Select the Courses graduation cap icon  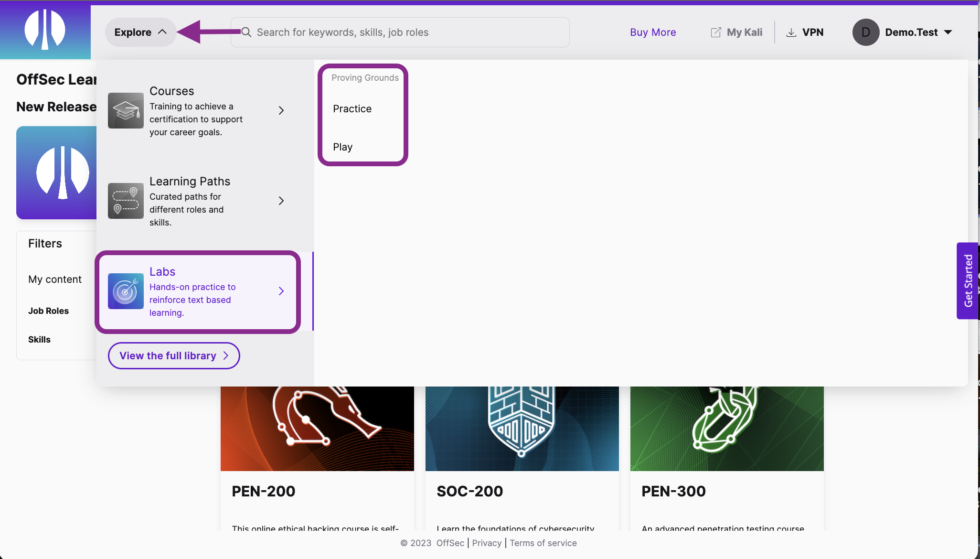125,110
